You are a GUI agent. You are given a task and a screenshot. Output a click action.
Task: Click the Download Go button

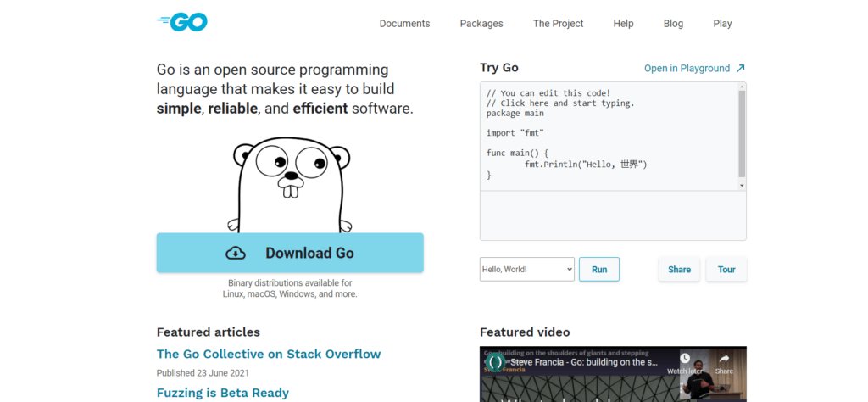click(x=290, y=253)
